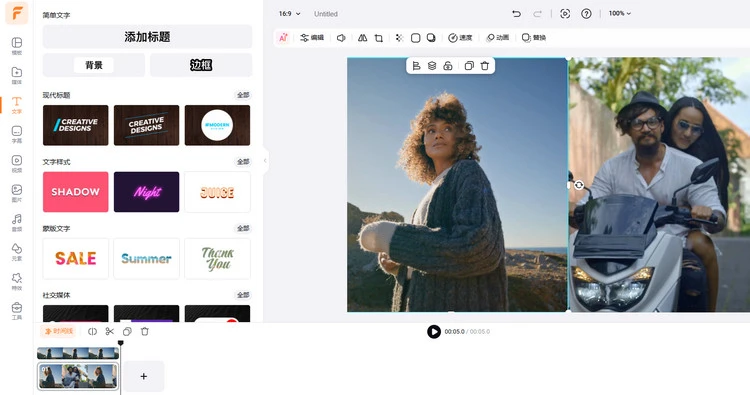Open the 动画 animation settings

pos(497,37)
